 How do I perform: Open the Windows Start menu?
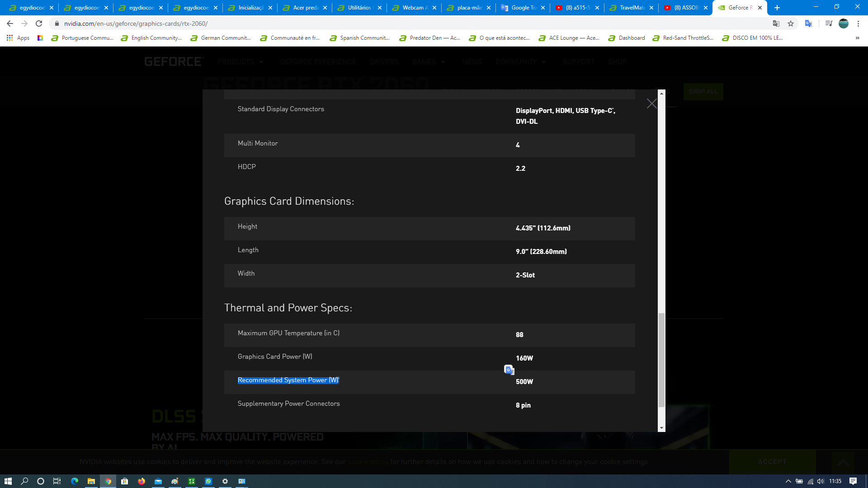point(8,481)
